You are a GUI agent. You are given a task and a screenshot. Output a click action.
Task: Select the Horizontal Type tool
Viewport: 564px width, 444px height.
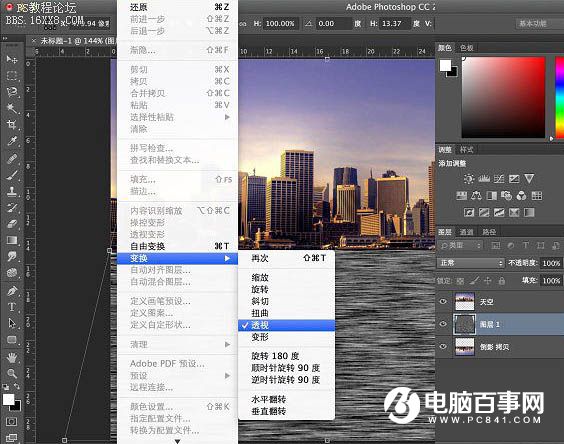[12, 307]
